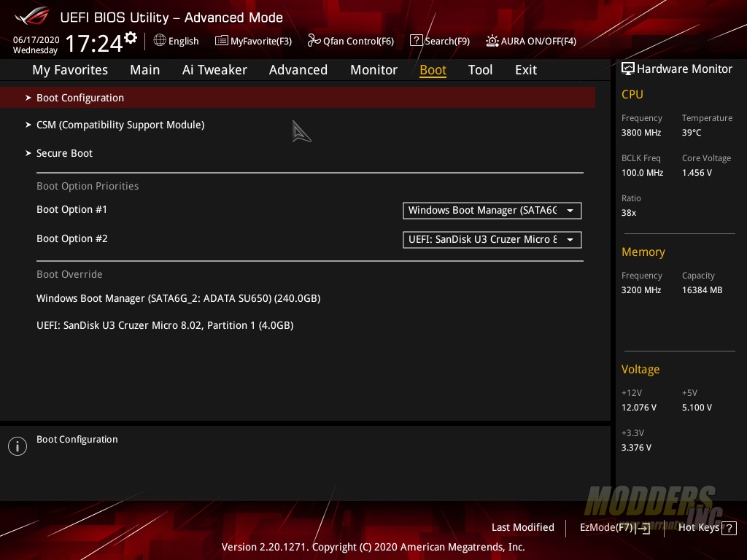Click the AURA light icon
Viewport: 747px width, 560px height.
492,41
